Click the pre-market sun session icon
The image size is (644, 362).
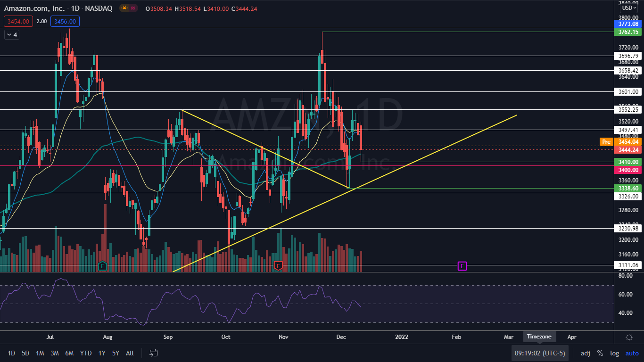point(124,8)
